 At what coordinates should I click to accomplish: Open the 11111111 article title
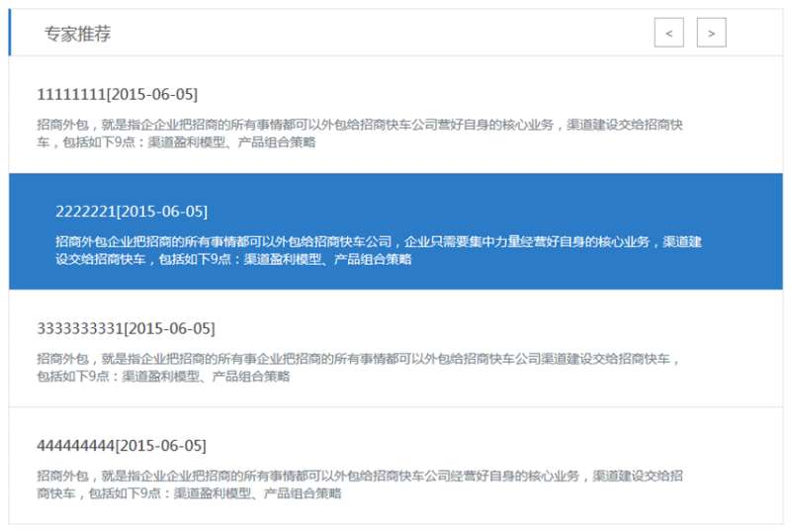coord(70,95)
